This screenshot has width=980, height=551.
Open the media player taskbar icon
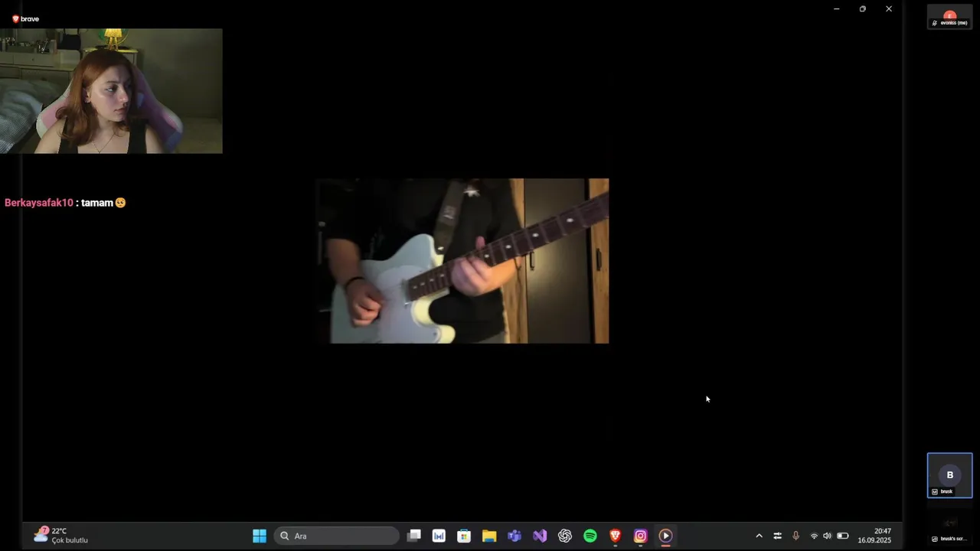click(x=666, y=536)
